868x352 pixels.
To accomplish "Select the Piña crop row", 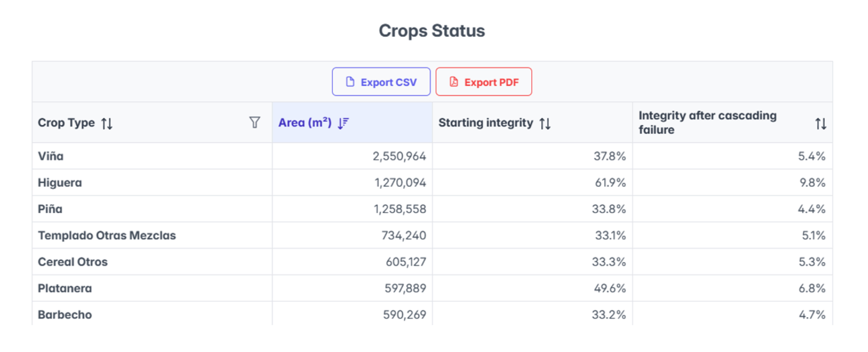I will tap(50, 209).
